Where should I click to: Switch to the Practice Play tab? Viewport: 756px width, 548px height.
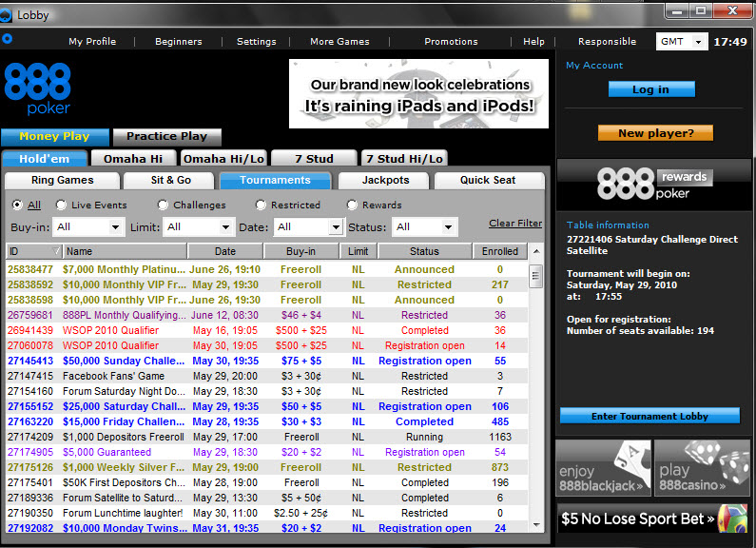[166, 136]
